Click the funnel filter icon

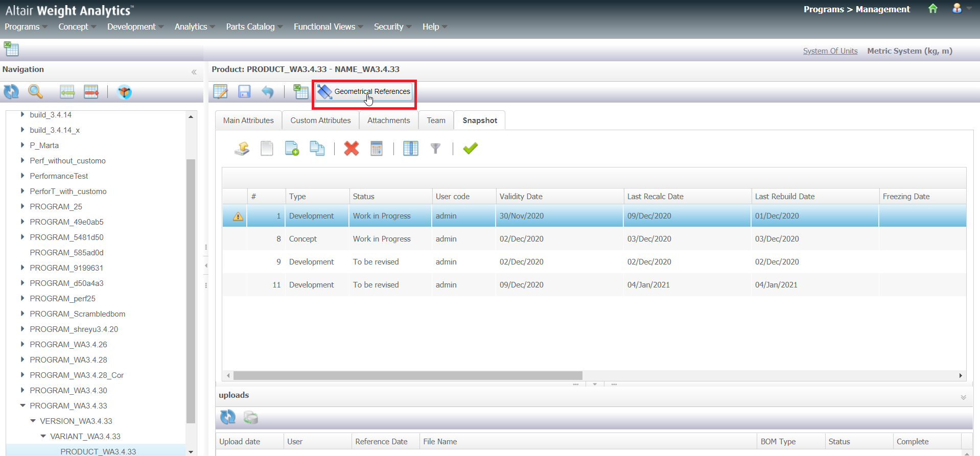(x=435, y=149)
